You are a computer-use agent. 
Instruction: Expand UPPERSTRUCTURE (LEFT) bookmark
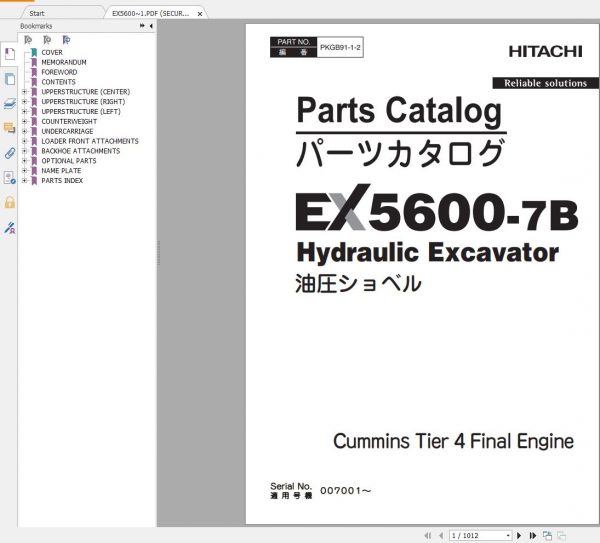tap(24, 111)
